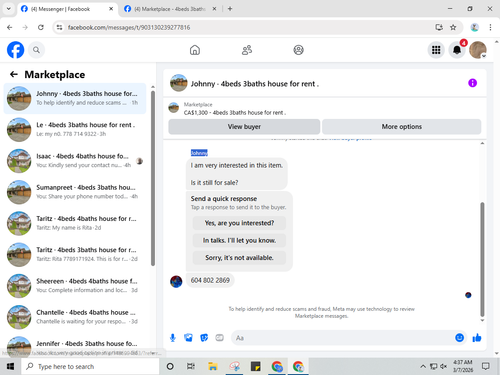Switch to the Marketplace browser tab

170,9
